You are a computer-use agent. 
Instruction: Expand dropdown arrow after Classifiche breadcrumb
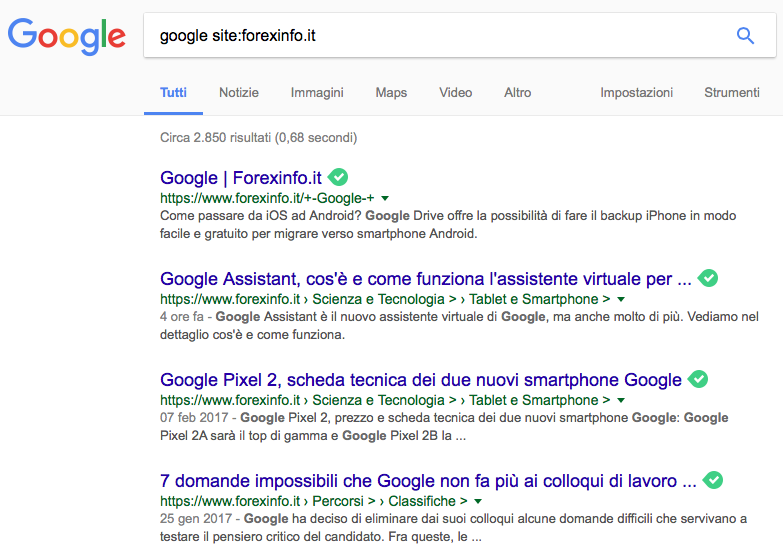point(479,501)
